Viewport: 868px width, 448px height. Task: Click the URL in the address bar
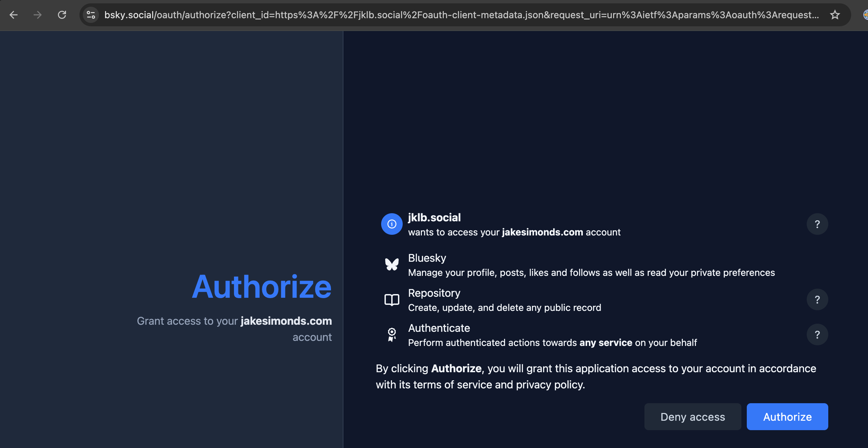click(x=461, y=15)
